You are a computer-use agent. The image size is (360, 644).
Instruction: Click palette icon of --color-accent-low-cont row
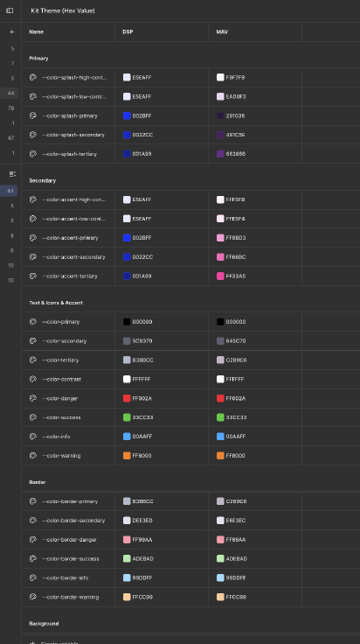point(33,219)
